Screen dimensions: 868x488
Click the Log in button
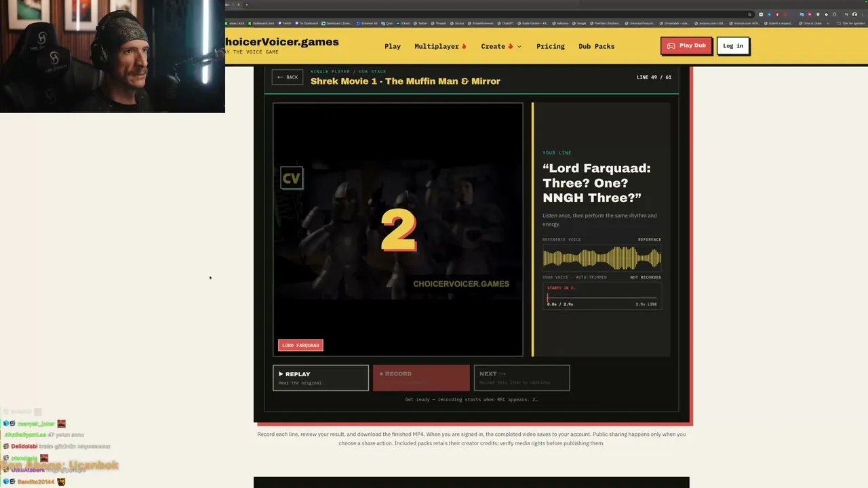[x=733, y=45]
